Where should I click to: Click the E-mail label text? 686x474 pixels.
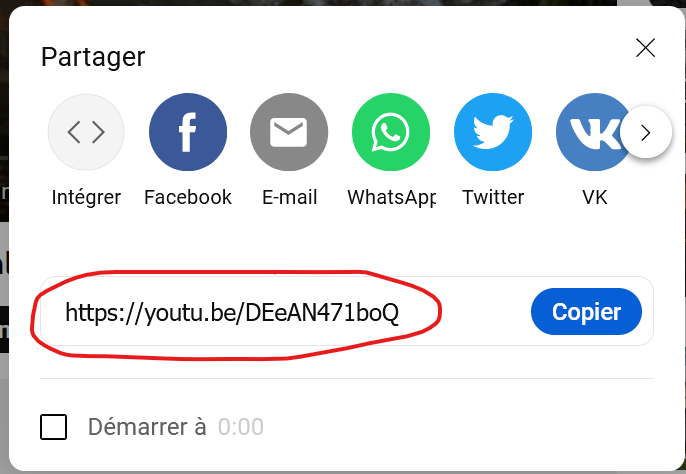tap(290, 197)
